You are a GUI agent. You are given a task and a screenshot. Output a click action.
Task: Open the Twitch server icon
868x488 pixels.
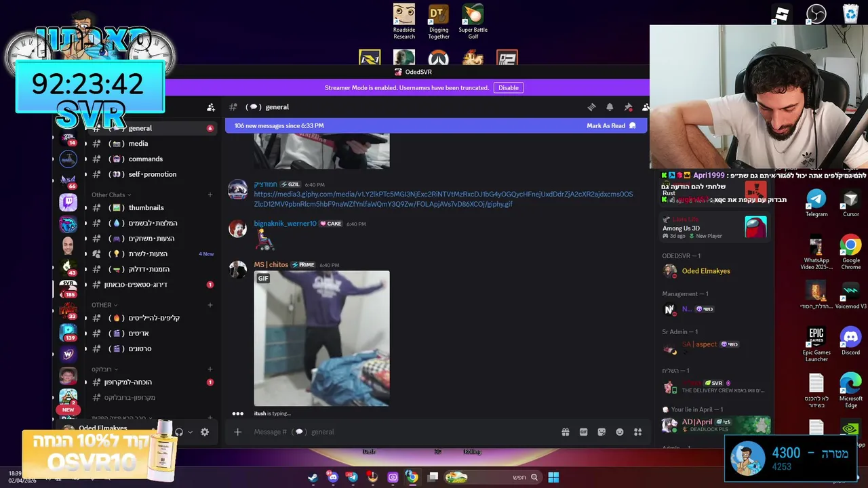[x=68, y=202]
